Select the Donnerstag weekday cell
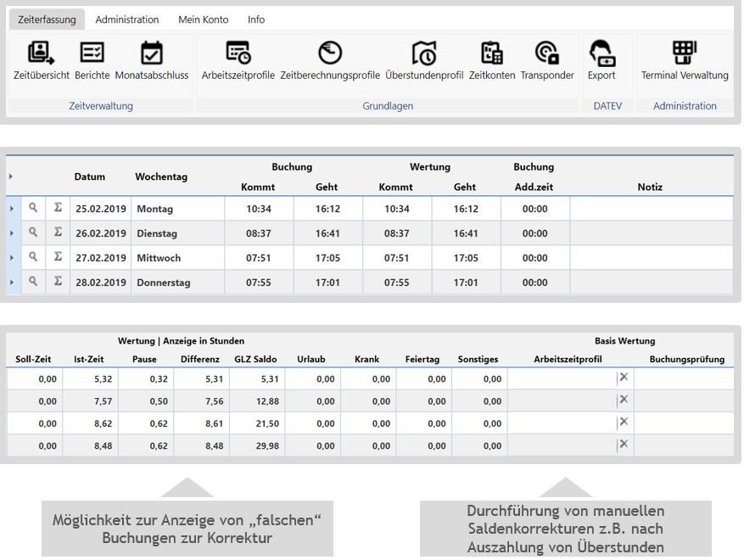Screen dimensions: 744x560 click(177, 283)
